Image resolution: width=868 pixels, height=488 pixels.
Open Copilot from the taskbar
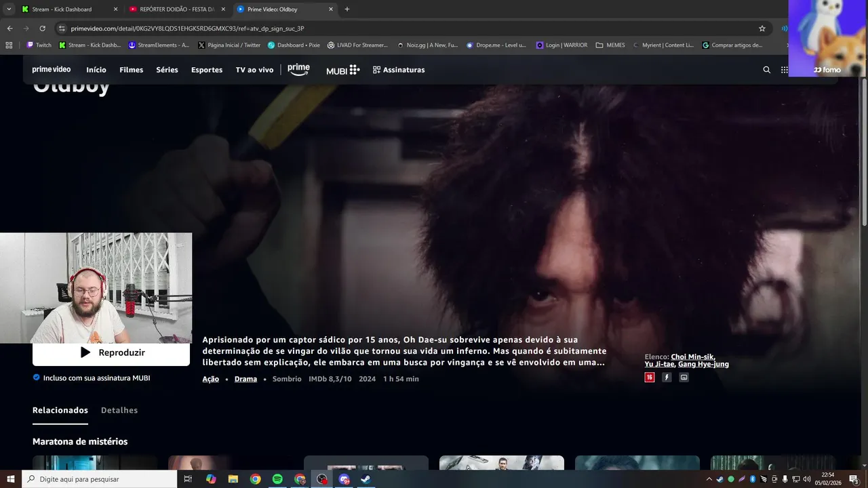211,479
